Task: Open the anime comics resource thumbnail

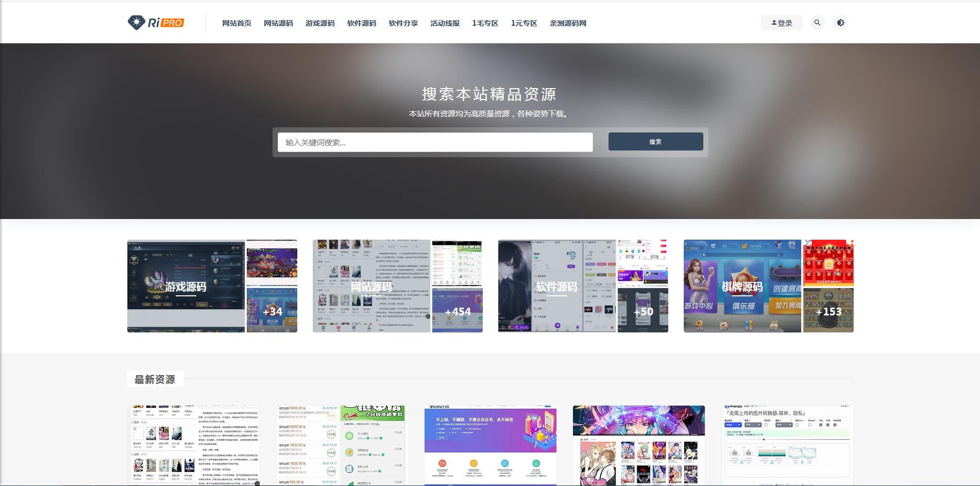Action: (639, 445)
